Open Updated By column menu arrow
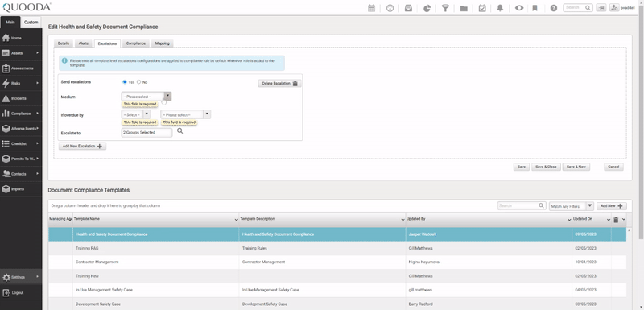This screenshot has height=310, width=644. click(569, 220)
